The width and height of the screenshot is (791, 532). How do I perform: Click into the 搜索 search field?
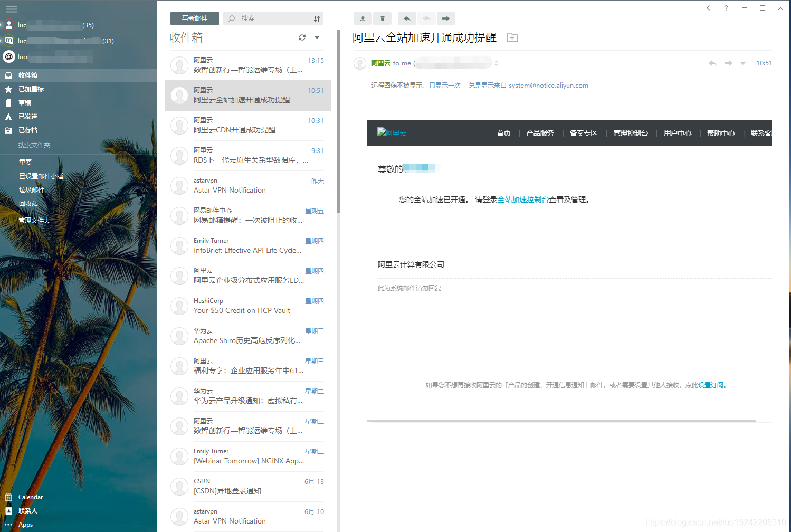pos(273,18)
